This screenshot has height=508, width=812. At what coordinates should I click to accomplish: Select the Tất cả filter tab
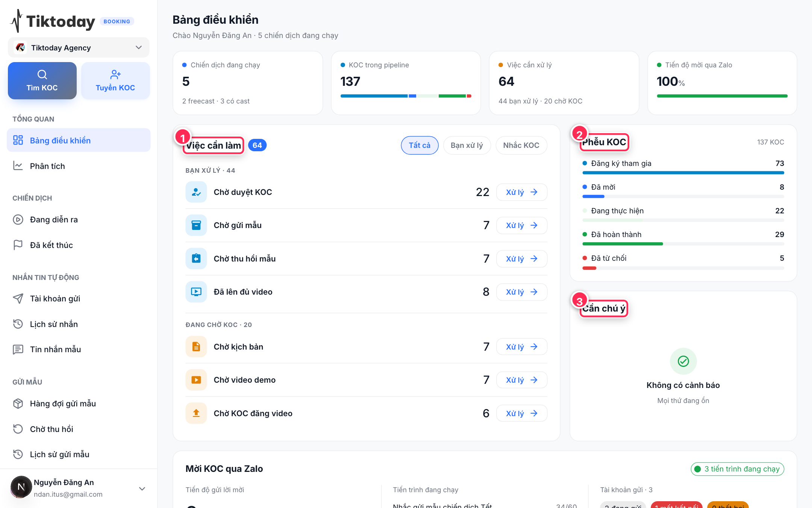[420, 145]
